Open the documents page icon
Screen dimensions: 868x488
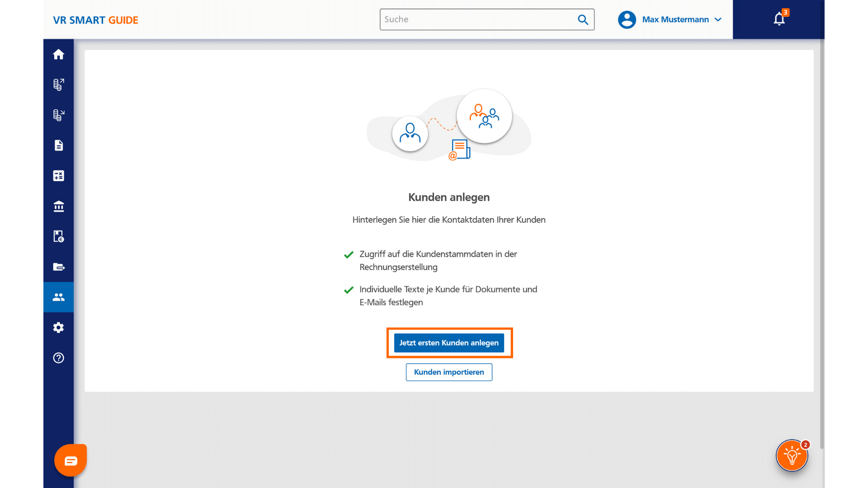[x=58, y=145]
